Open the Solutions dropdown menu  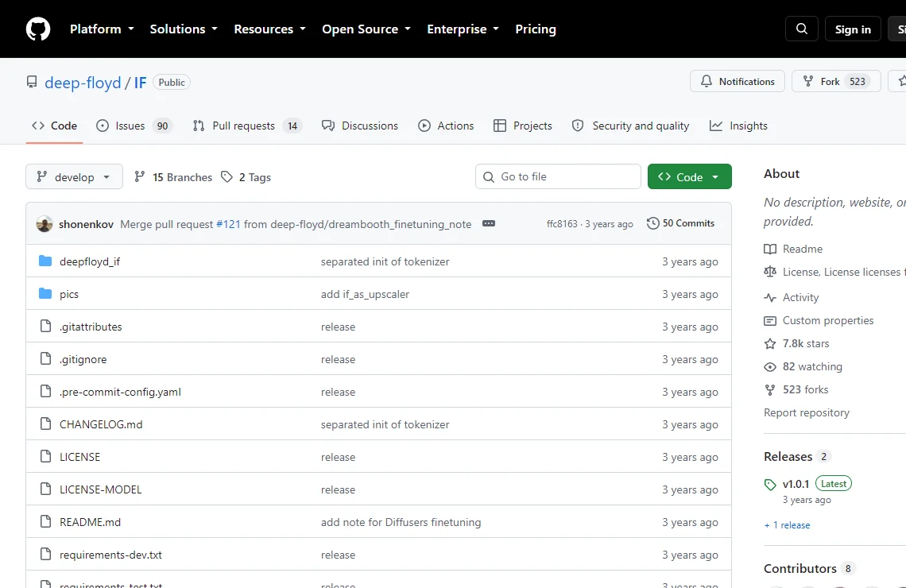184,29
